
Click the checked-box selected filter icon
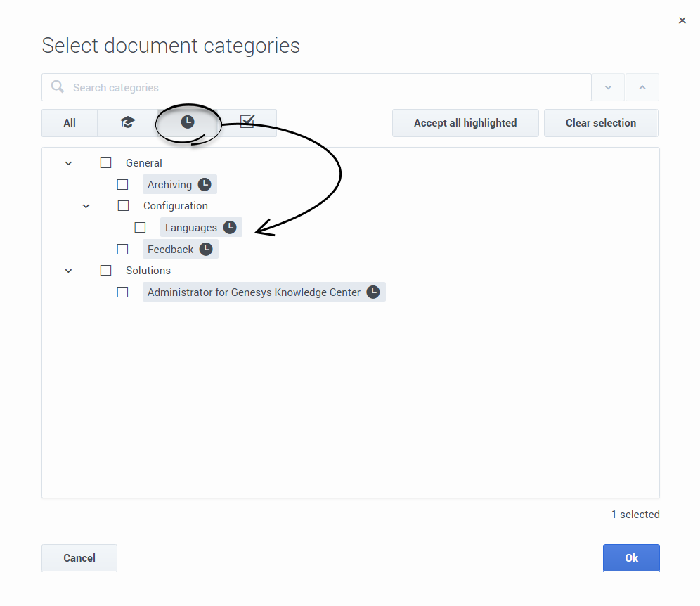247,122
